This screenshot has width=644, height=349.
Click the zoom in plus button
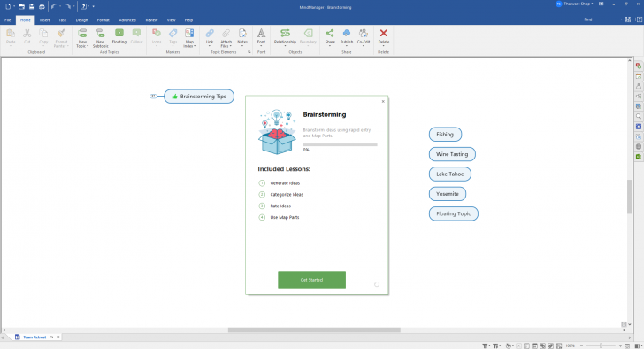[x=621, y=346]
